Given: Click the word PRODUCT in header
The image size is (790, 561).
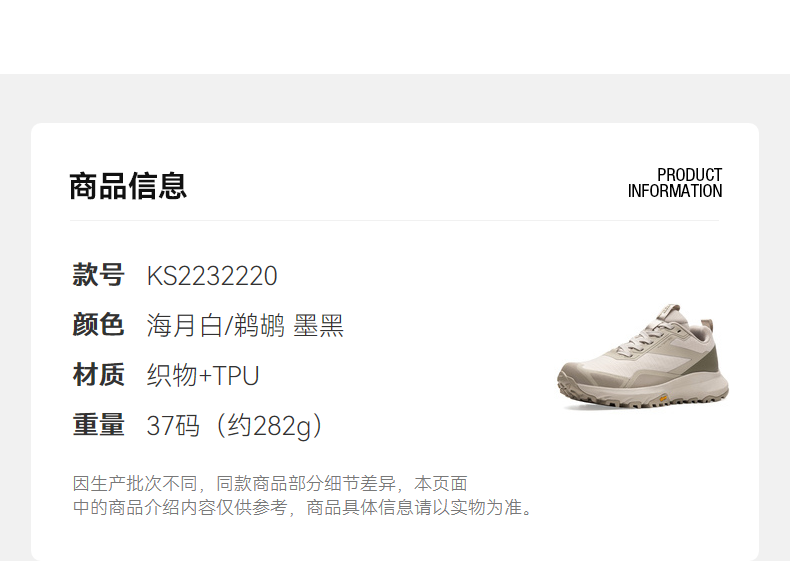Looking at the screenshot, I should (689, 175).
